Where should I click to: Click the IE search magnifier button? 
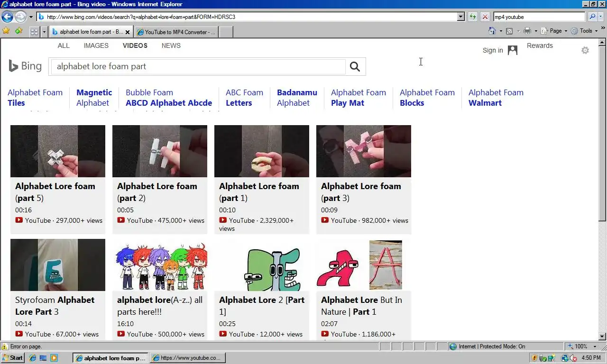tap(592, 17)
